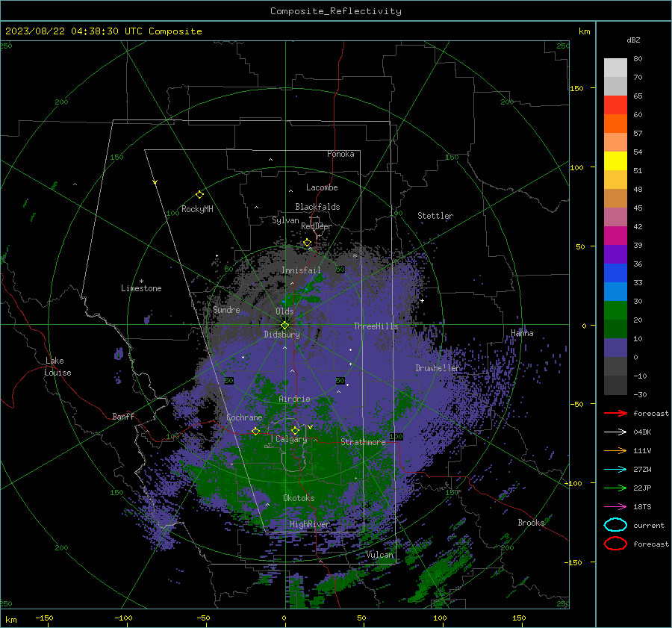Click the red forecast ellipse icon

[615, 544]
